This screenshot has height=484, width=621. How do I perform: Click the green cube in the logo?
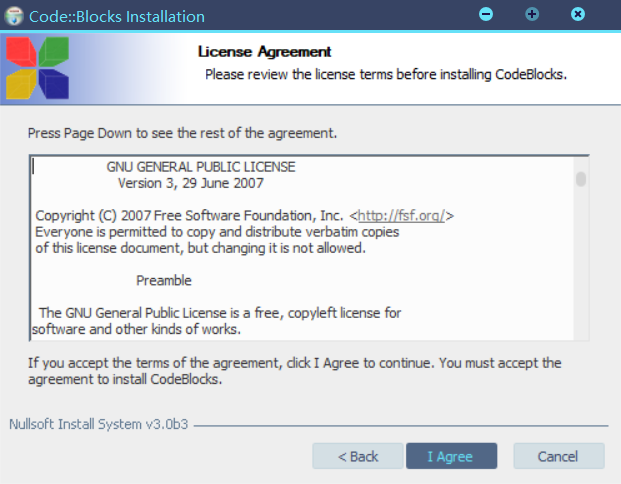pos(53,52)
